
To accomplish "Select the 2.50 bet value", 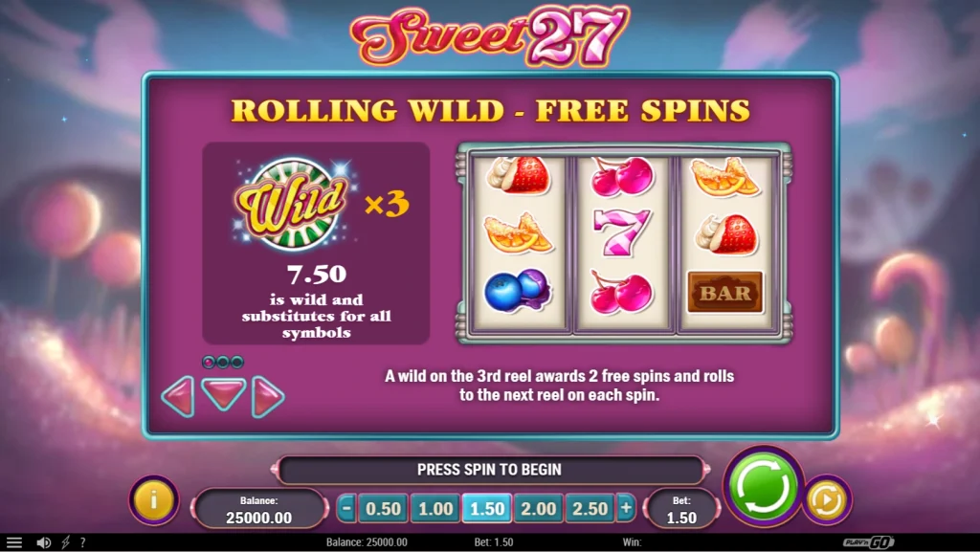I will (x=590, y=508).
